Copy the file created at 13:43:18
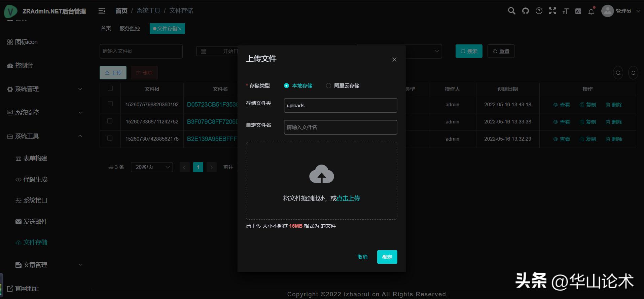This screenshot has width=644, height=299. [x=588, y=105]
